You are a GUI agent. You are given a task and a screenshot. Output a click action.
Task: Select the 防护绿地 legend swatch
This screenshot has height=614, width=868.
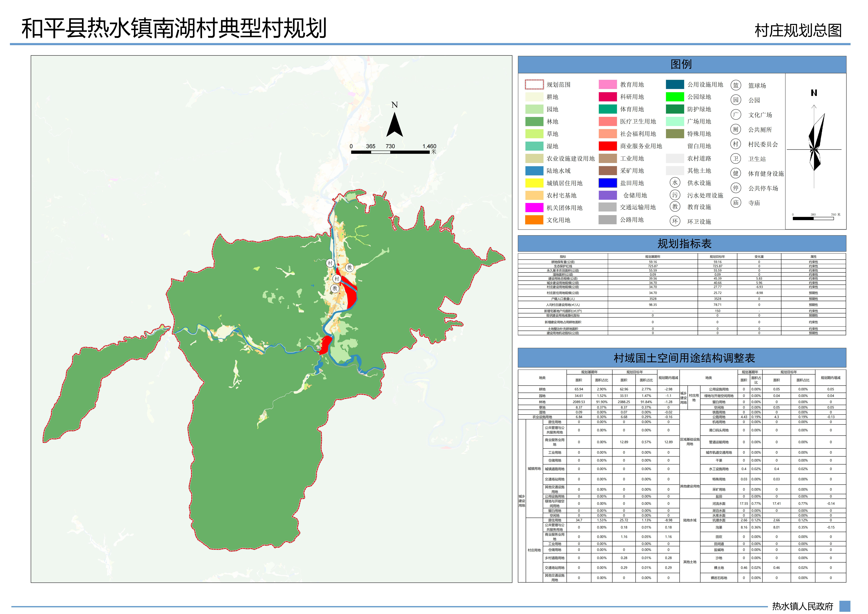coord(675,109)
